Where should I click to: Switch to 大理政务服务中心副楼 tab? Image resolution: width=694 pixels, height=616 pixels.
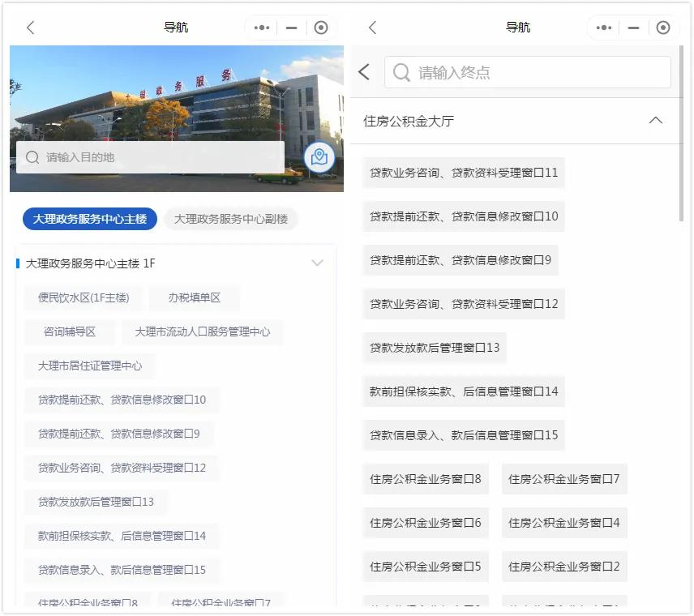[231, 219]
